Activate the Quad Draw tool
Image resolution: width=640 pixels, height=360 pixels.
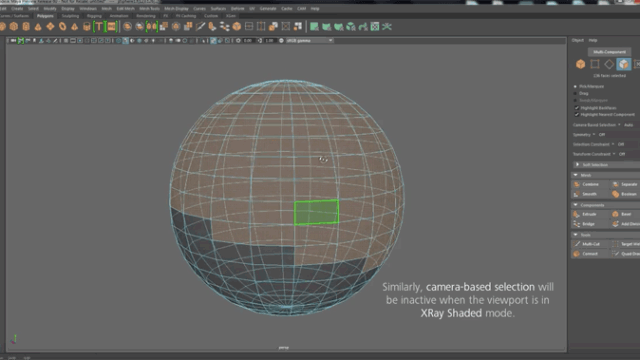tap(626, 253)
